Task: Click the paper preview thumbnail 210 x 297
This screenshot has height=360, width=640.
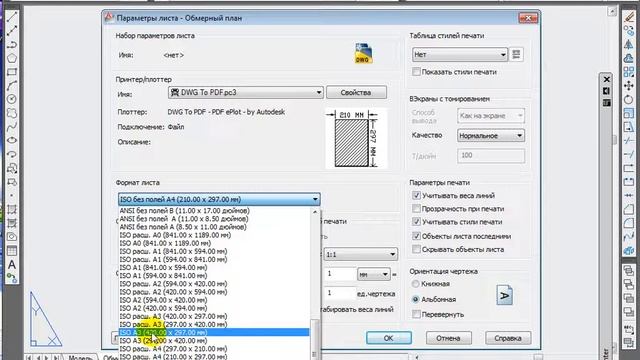Action: [356, 139]
